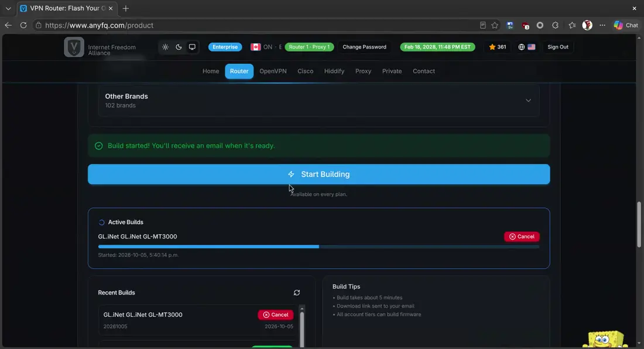Click the Canada flag icon
The width and height of the screenshot is (644, 349).
pos(255,47)
